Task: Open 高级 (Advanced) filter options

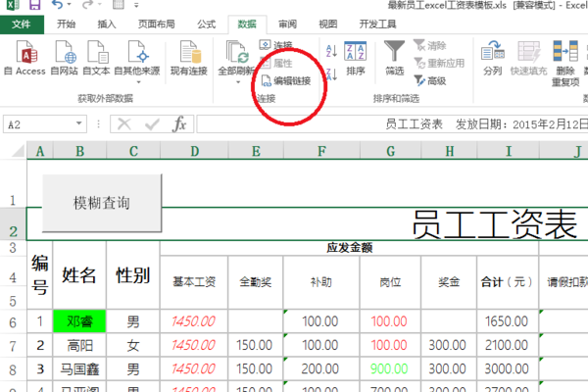Action: click(x=430, y=80)
